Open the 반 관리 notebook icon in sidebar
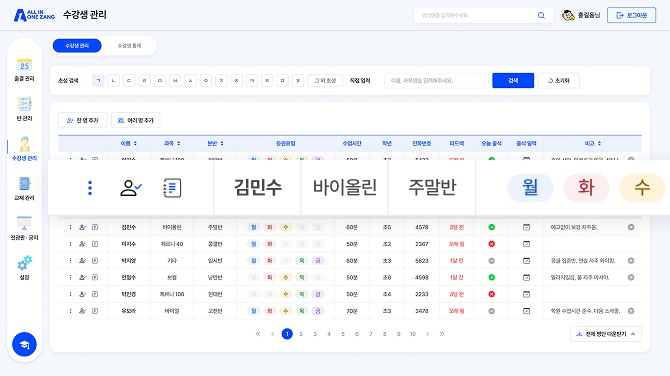 tap(24, 104)
